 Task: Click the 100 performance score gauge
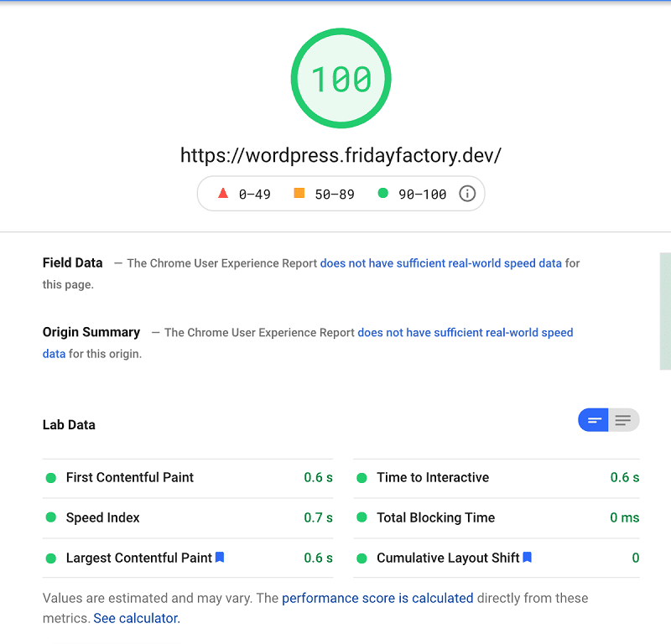click(341, 79)
